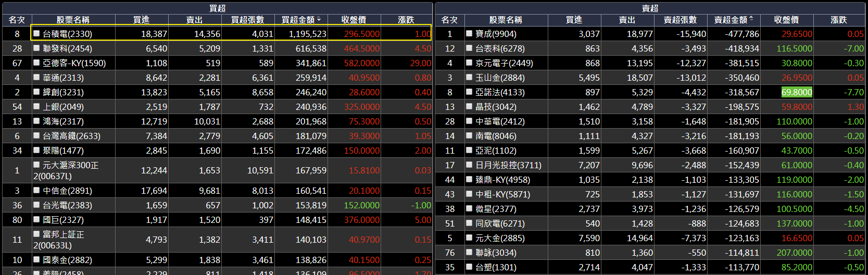Click 股票名稱 header in 賣超 table
The image size is (868, 275).
pyautogui.click(x=506, y=20)
